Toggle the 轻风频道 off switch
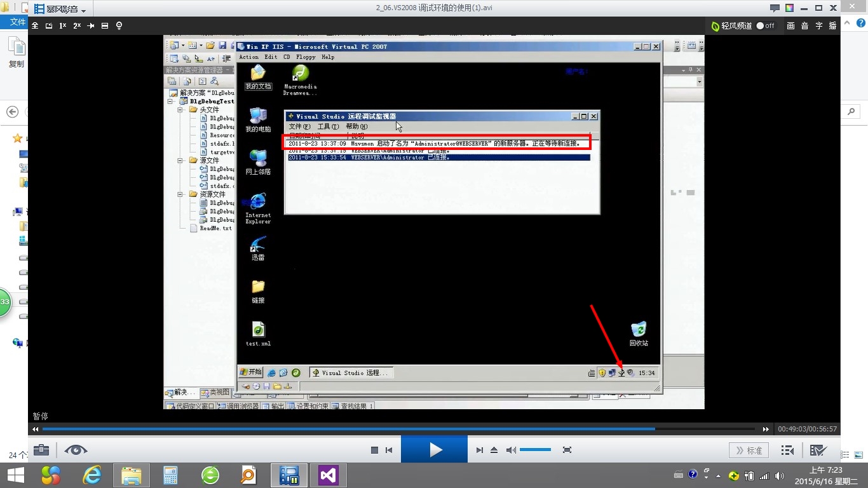This screenshot has height=488, width=868. [x=766, y=25]
